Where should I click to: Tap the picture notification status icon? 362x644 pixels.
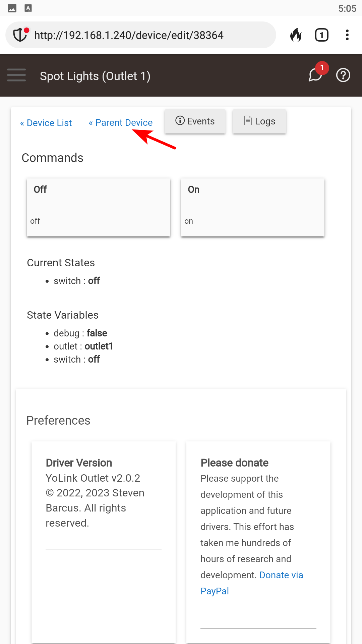click(x=12, y=8)
